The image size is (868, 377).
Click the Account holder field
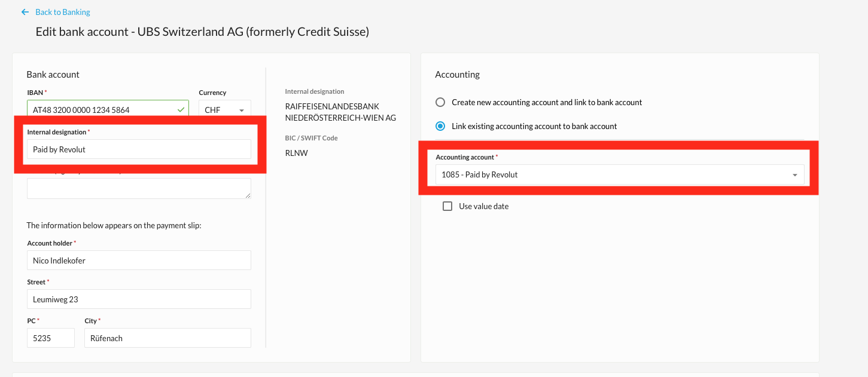coord(138,260)
